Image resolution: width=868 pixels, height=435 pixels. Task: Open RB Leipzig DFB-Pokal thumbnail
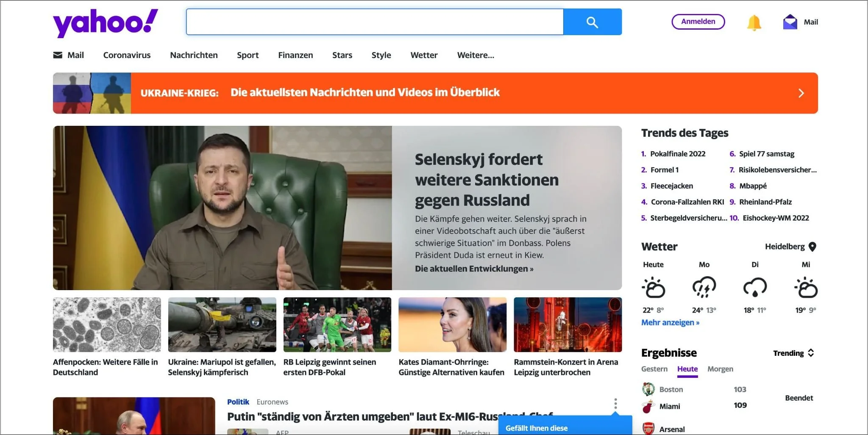point(337,324)
